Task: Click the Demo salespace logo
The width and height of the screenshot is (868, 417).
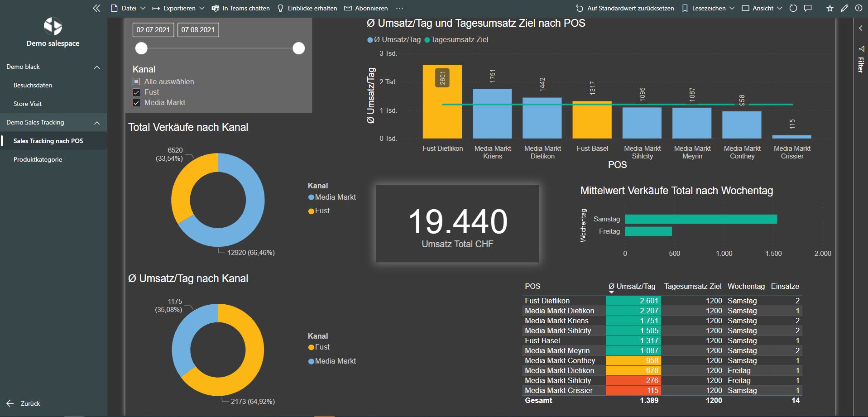Action: tap(53, 26)
